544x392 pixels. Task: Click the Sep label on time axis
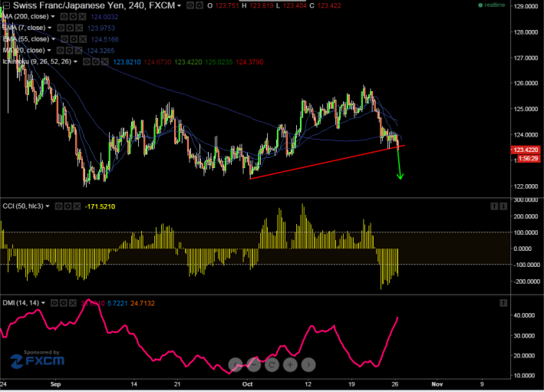coord(55,384)
